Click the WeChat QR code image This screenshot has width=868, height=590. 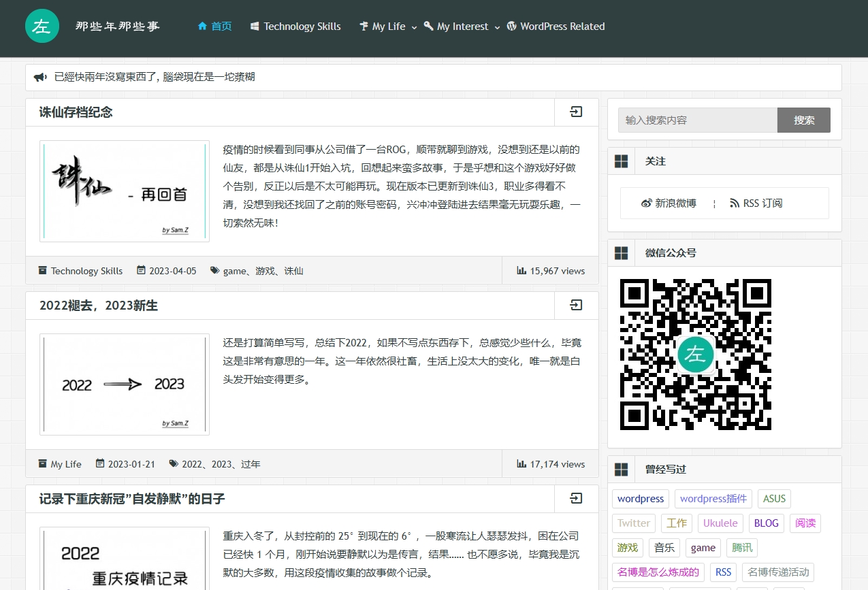coord(695,355)
